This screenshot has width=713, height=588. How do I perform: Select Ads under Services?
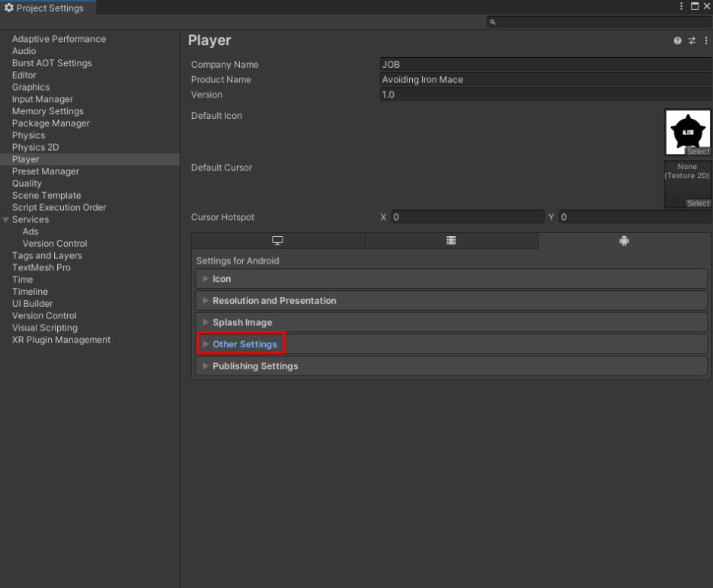[30, 232]
